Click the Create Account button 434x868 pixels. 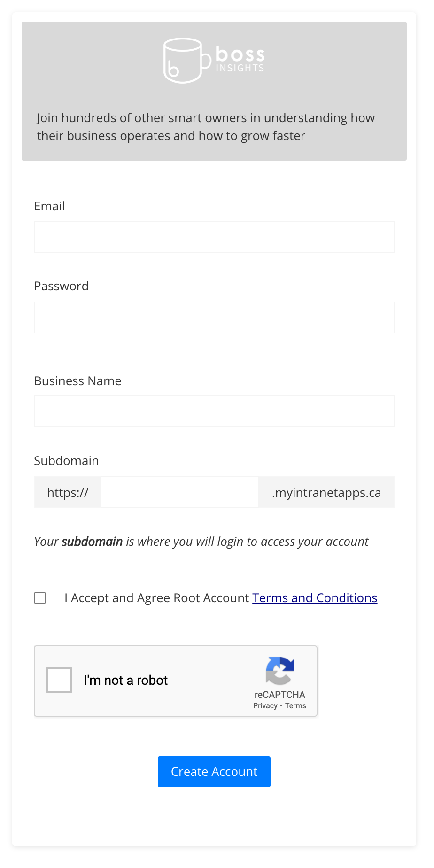pyautogui.click(x=214, y=772)
